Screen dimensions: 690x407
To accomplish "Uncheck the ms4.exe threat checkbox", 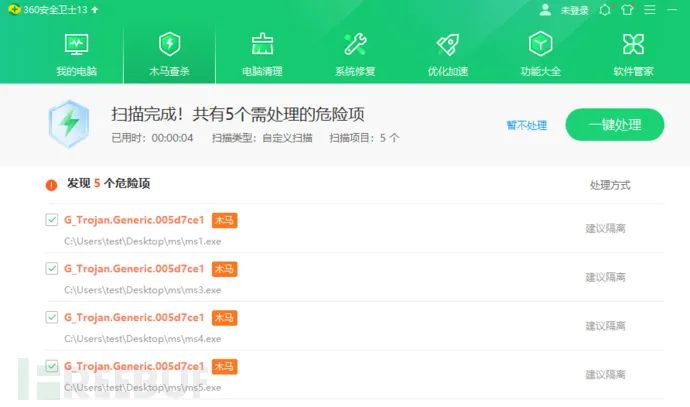I will click(x=51, y=317).
